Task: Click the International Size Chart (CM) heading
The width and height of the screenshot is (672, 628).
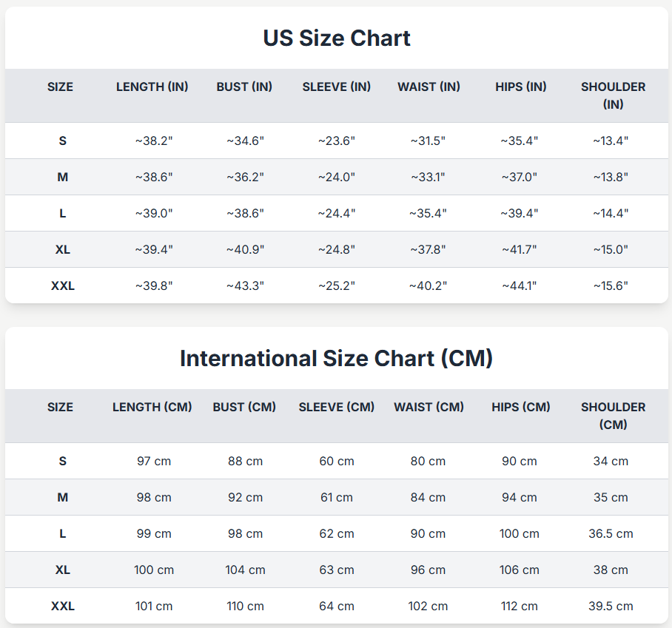Action: [x=337, y=359]
